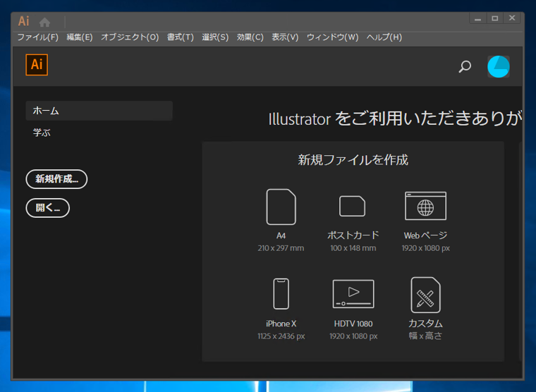Click the orange Ai logo in header
Screen dimensions: 536x392
[37, 65]
